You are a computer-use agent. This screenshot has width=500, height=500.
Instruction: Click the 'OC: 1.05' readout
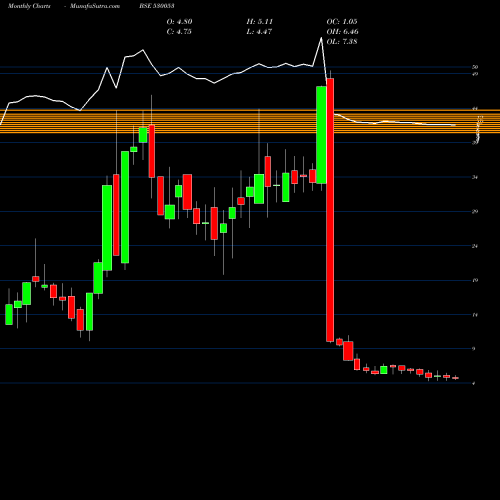pyautogui.click(x=342, y=22)
